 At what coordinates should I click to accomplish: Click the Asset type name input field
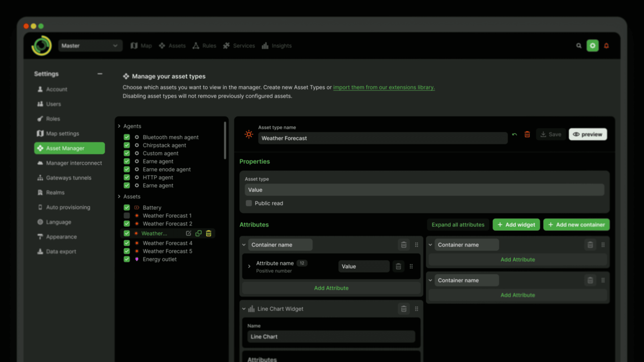[383, 138]
